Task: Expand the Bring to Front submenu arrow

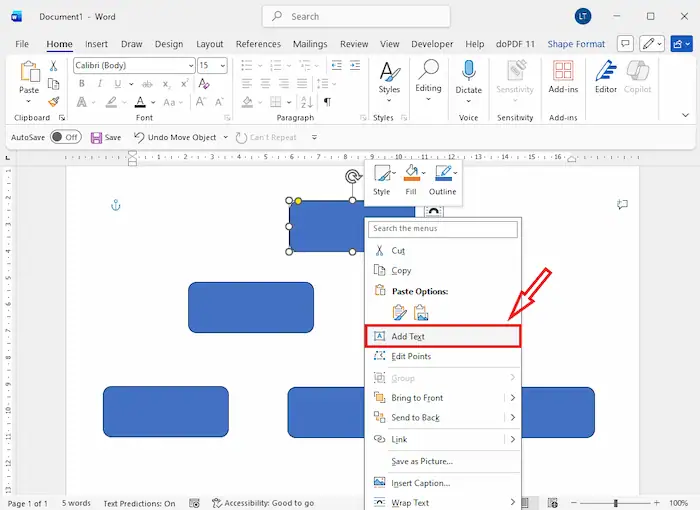Action: click(513, 398)
